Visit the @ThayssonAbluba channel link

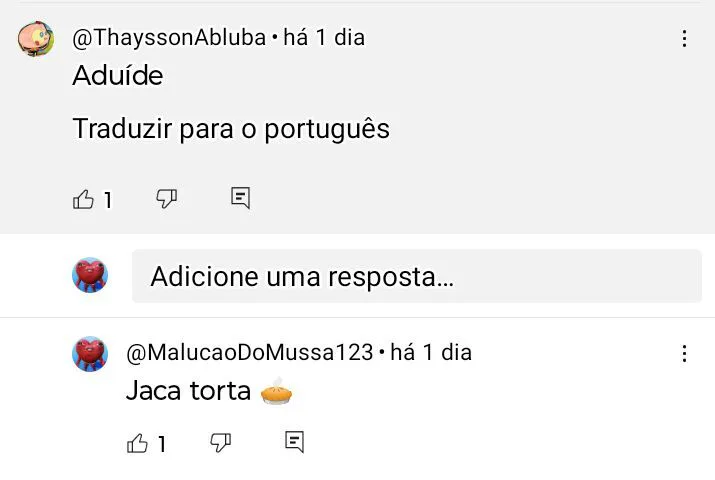169,38
